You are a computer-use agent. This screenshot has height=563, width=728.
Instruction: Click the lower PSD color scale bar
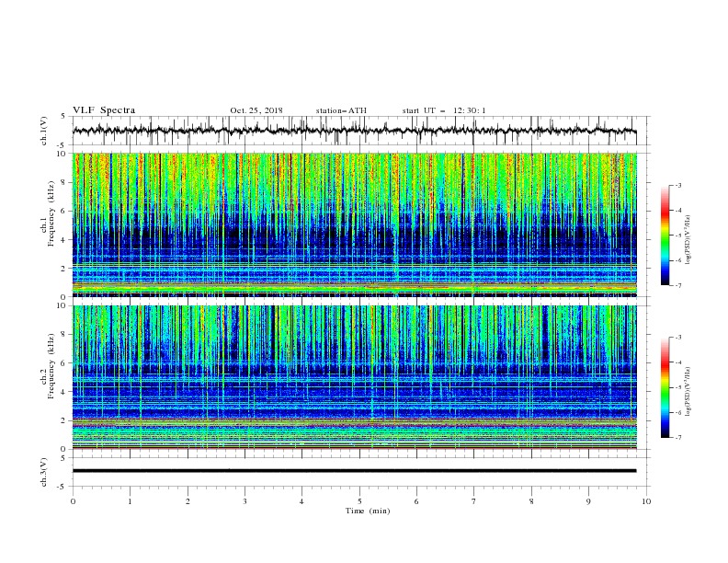[x=665, y=387]
